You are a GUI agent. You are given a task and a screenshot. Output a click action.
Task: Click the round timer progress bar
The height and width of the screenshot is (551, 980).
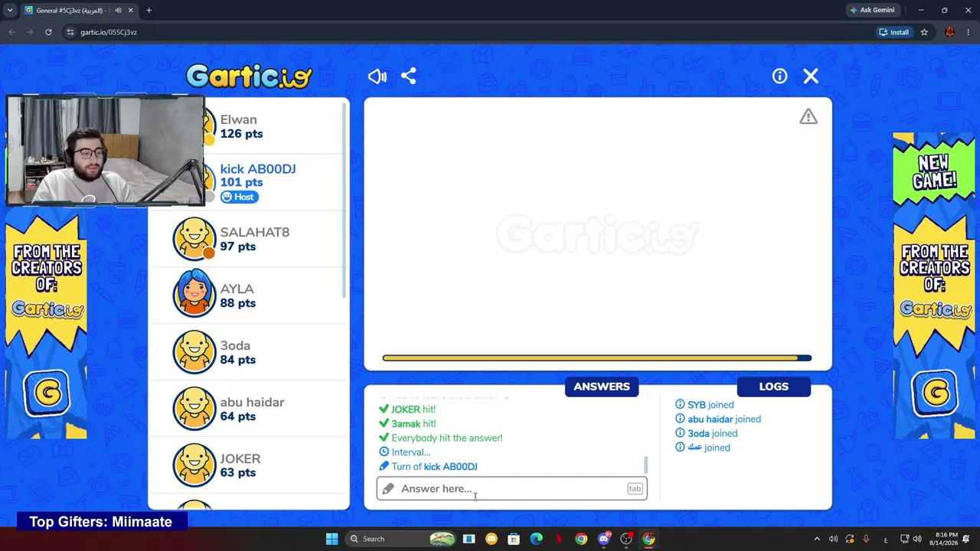tap(597, 358)
